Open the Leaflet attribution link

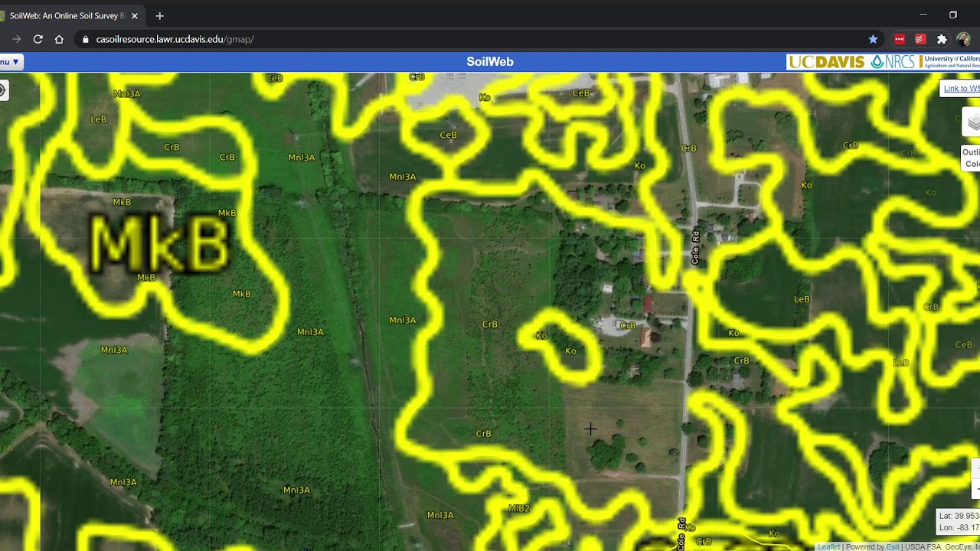point(828,546)
